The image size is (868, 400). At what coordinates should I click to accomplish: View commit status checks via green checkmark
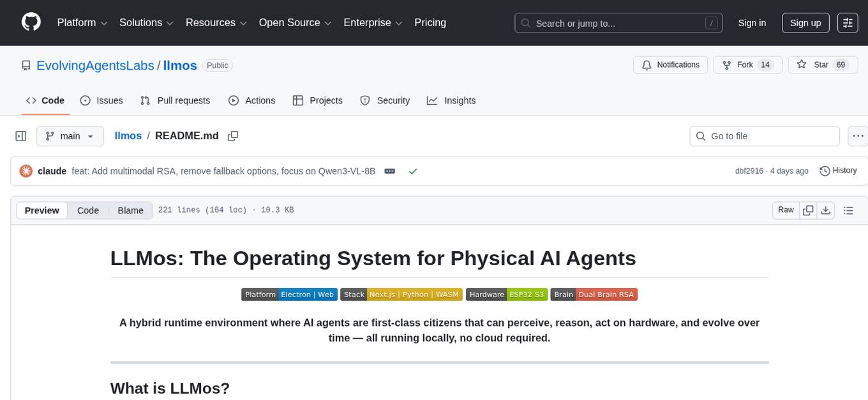pos(413,171)
